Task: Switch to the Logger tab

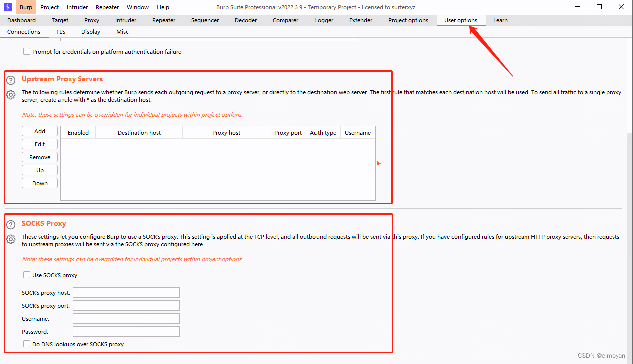Action: (324, 20)
